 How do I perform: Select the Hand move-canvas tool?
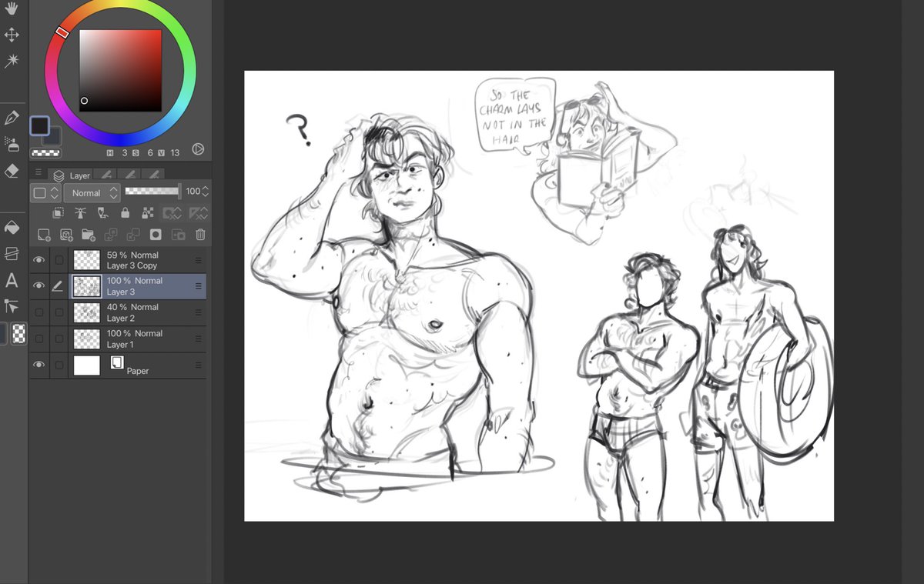pyautogui.click(x=12, y=9)
